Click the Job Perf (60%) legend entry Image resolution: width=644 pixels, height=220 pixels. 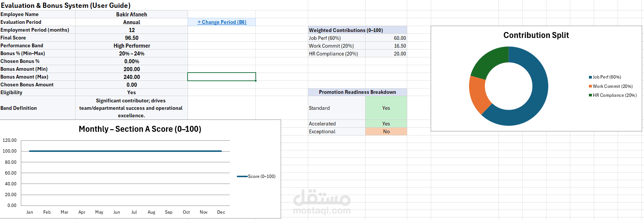pos(605,77)
